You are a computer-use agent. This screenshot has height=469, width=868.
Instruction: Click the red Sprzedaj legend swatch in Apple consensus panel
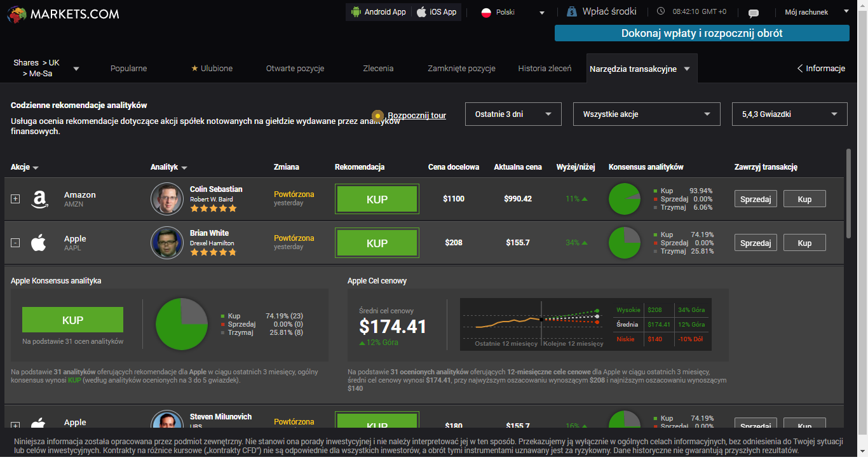(x=222, y=324)
